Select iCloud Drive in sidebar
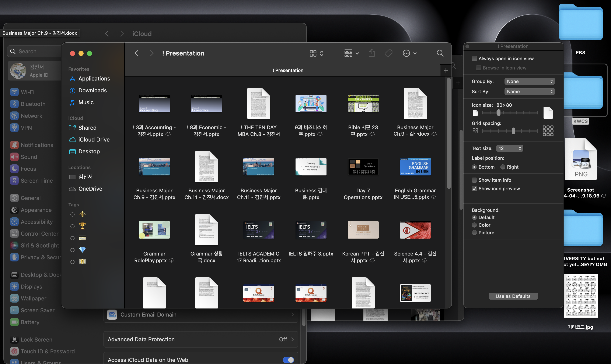 [x=94, y=140]
